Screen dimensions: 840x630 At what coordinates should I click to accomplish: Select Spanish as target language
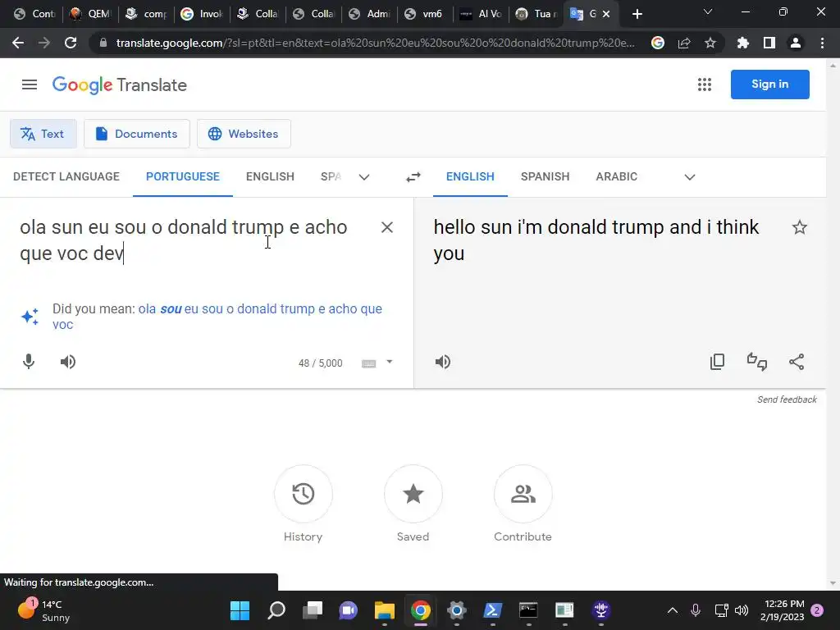(x=545, y=177)
